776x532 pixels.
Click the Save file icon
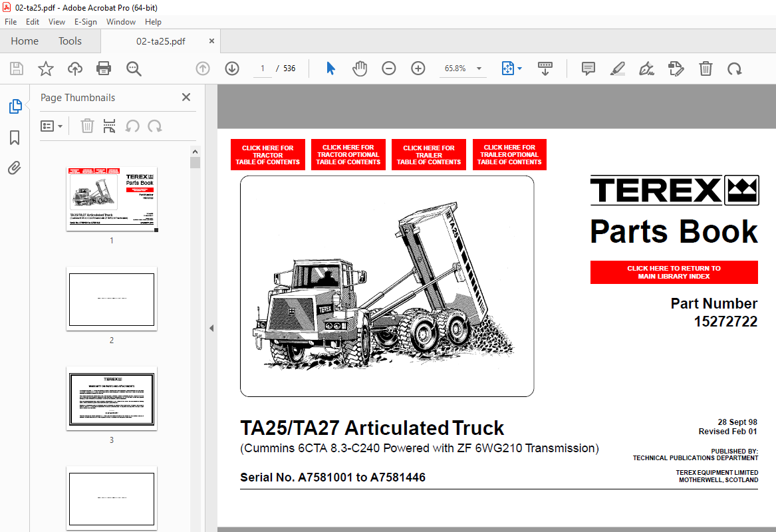click(17, 68)
